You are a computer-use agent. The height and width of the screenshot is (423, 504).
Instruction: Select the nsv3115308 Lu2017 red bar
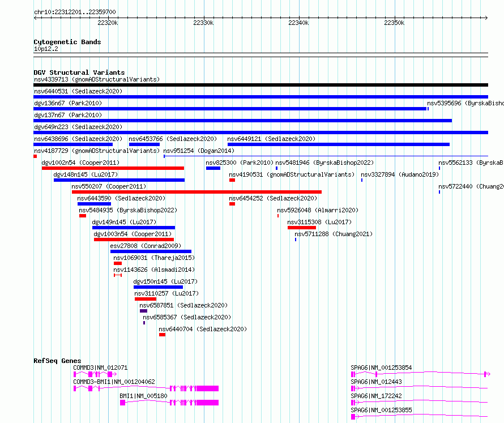point(302,228)
